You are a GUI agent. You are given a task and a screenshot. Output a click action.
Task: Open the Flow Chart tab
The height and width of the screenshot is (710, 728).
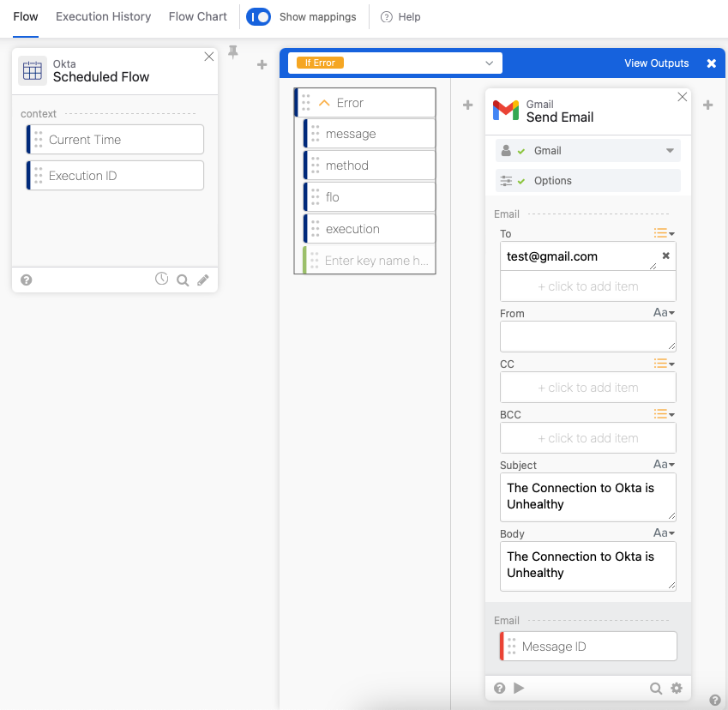[198, 17]
